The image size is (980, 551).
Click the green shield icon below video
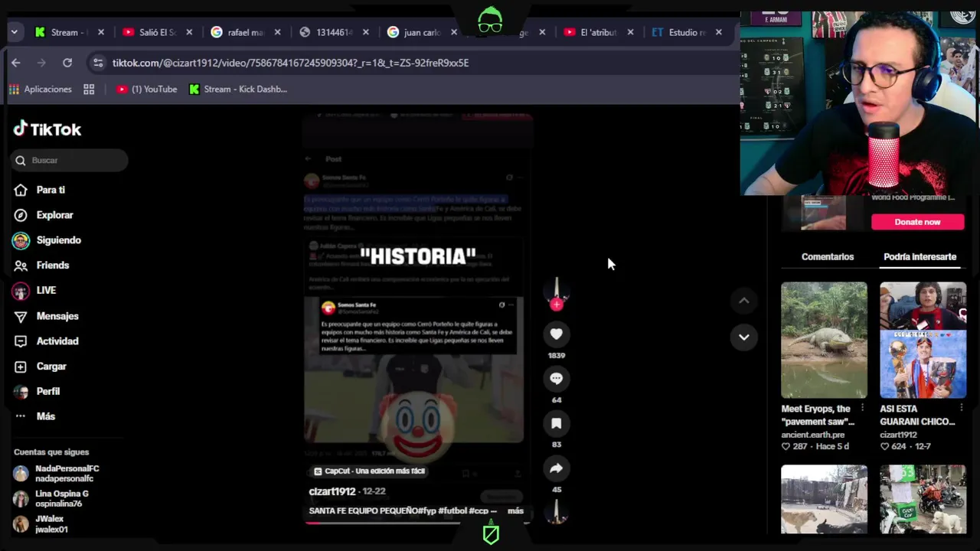coord(491,534)
